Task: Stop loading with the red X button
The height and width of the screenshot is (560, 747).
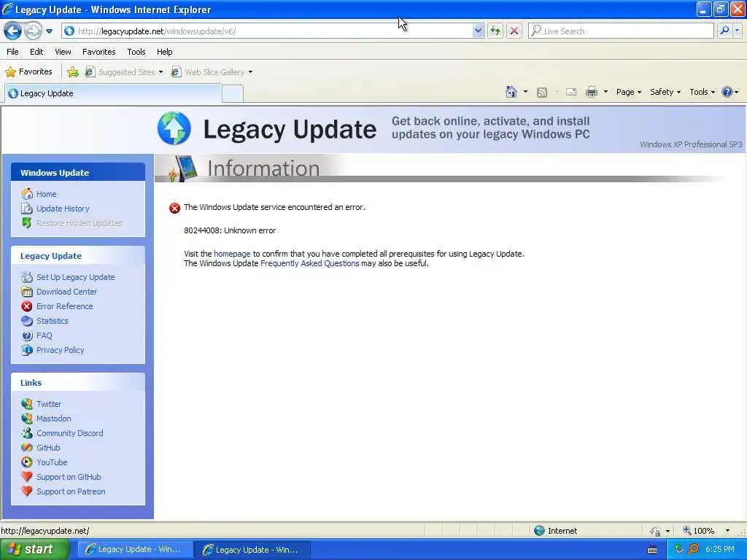Action: 514,31
